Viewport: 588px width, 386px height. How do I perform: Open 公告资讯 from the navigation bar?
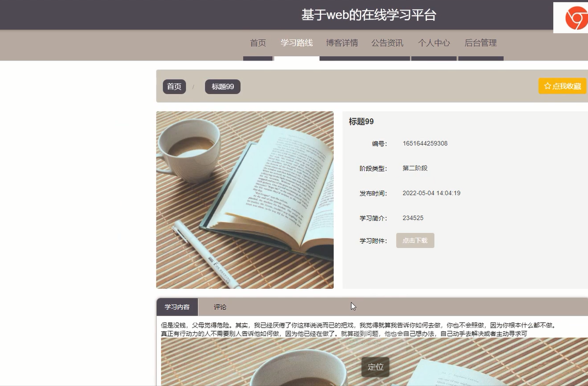click(x=387, y=43)
